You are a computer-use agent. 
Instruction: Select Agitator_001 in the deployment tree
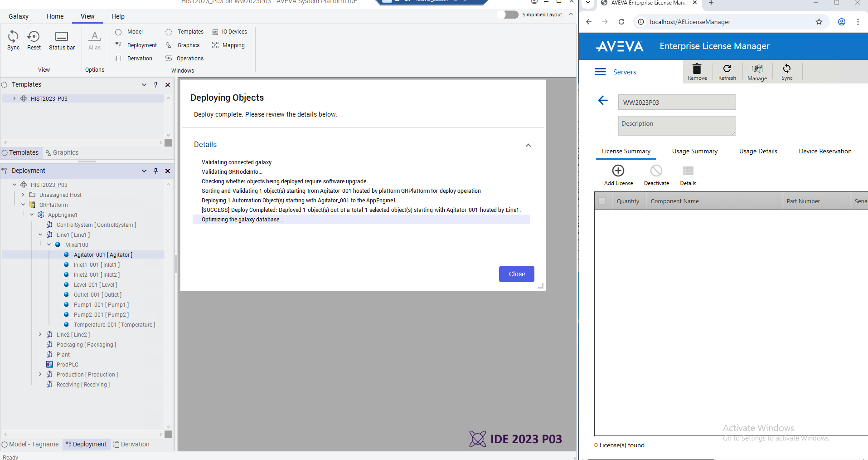pos(103,255)
